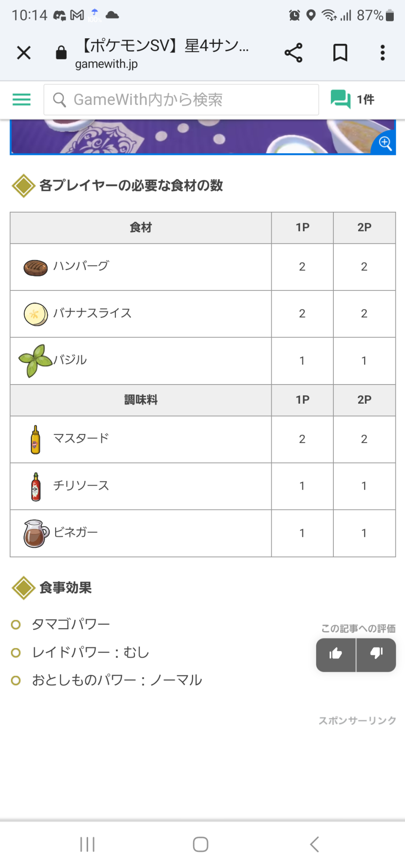The width and height of the screenshot is (405, 868).
Task: Tap the thumbs-up rating button
Action: (x=336, y=654)
